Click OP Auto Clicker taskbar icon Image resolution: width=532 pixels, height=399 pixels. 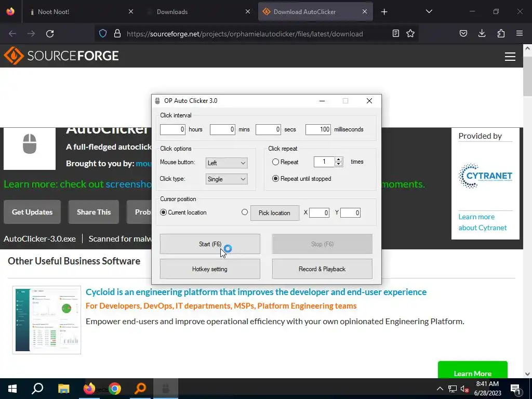166,389
